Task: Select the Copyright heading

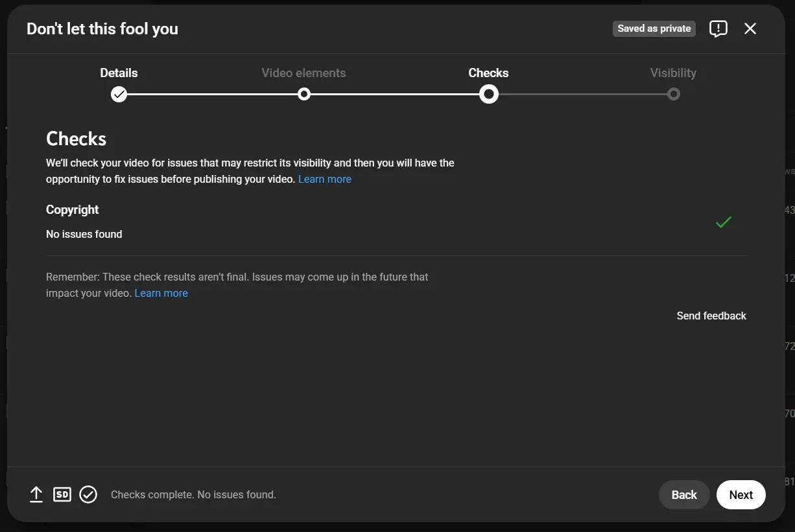Action: coord(73,209)
